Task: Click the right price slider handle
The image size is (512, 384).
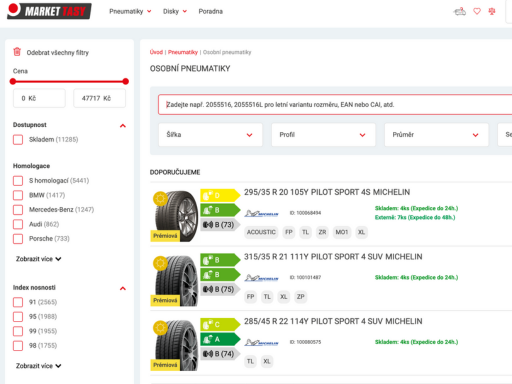Action: tap(126, 81)
